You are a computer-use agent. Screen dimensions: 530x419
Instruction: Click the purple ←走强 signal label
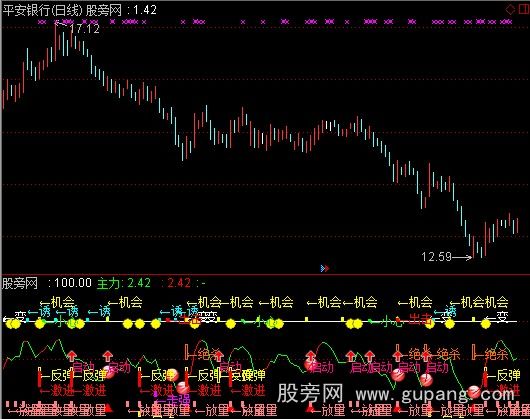[173, 400]
